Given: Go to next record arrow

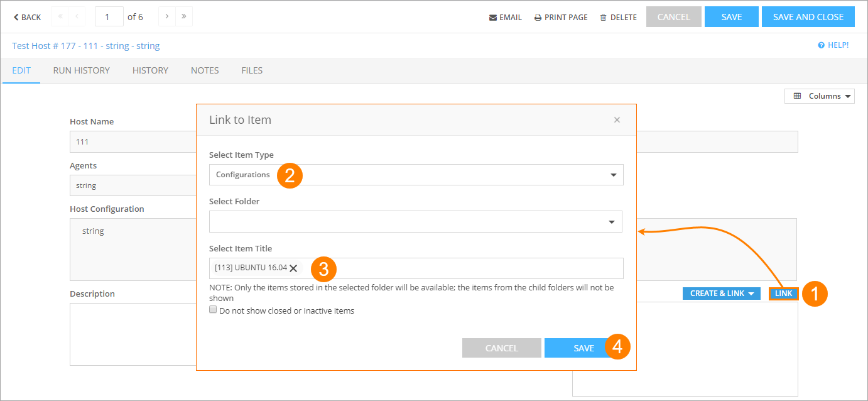Looking at the screenshot, I should pyautogui.click(x=167, y=17).
